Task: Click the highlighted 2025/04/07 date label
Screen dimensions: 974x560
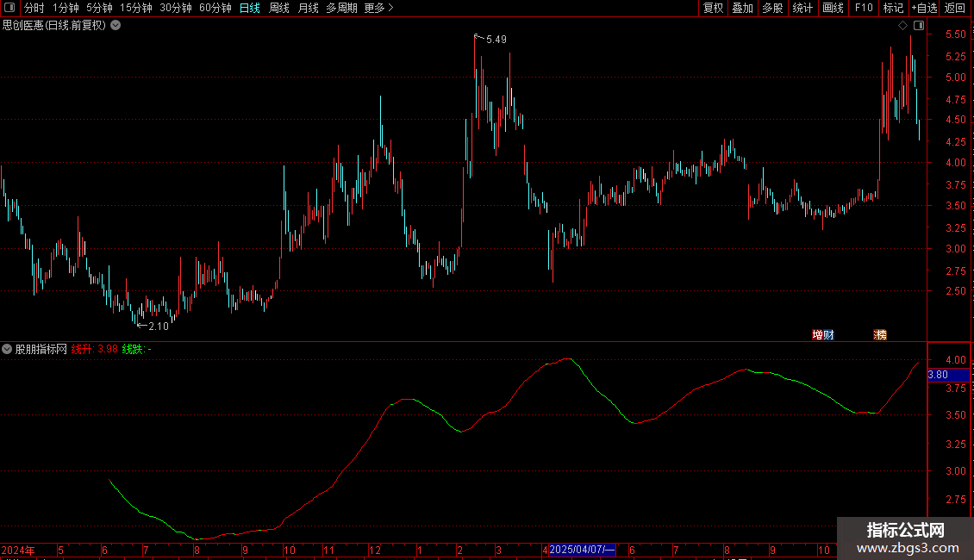Action: click(x=582, y=550)
